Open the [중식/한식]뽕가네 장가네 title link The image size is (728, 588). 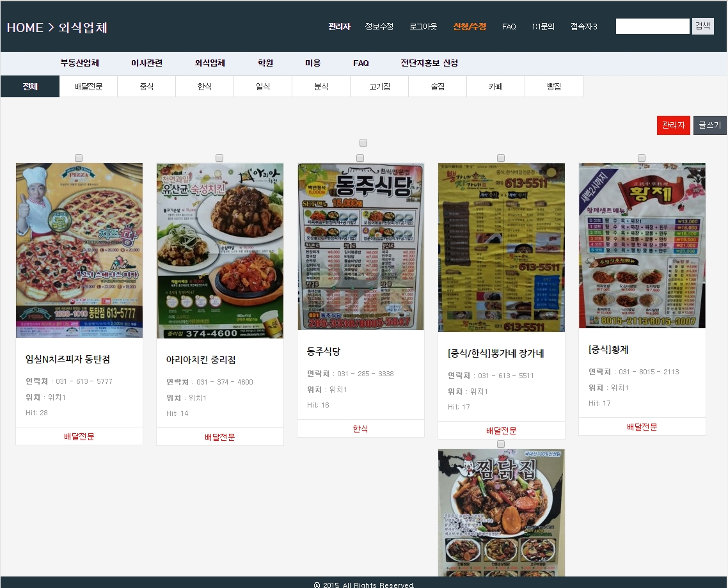point(496,354)
